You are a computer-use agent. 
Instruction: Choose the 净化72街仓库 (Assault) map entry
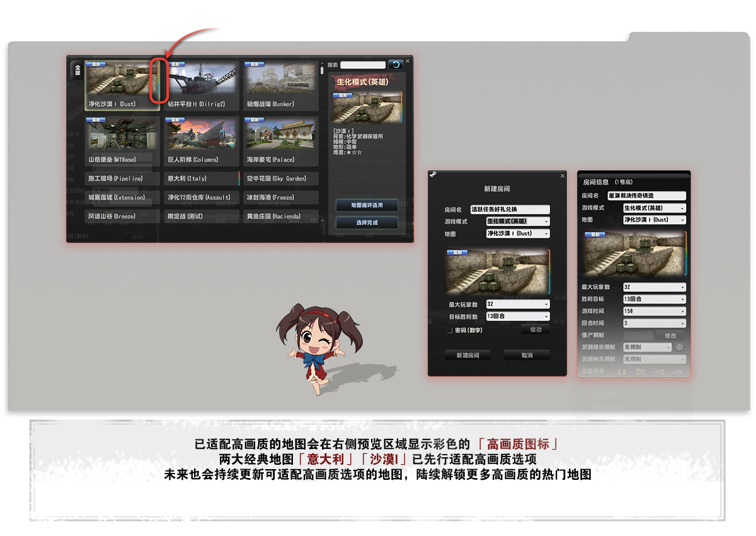pos(202,197)
